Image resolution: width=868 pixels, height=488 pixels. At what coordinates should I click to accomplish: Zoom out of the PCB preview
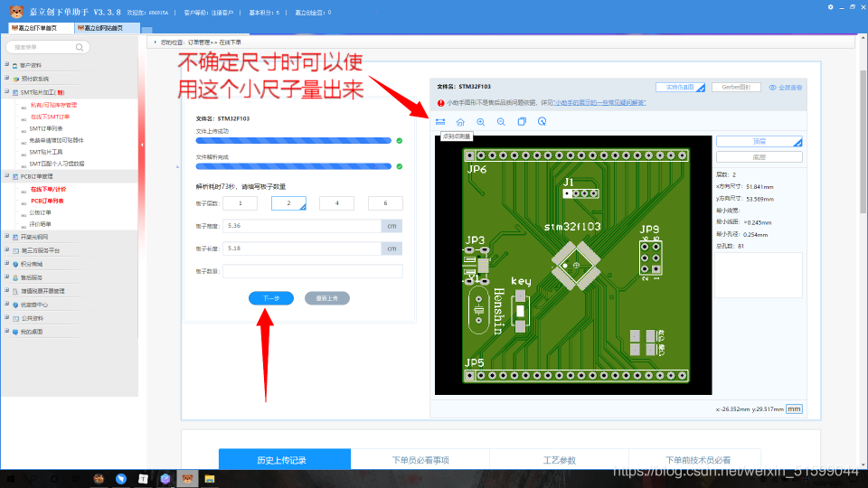501,122
